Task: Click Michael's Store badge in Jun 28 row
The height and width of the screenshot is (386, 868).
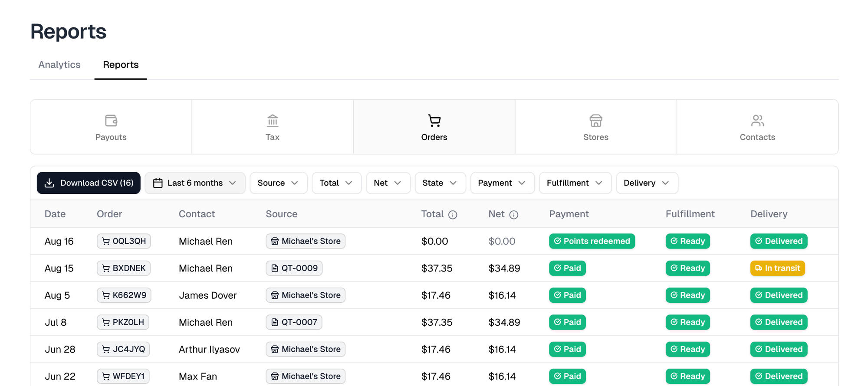Action: pyautogui.click(x=306, y=349)
